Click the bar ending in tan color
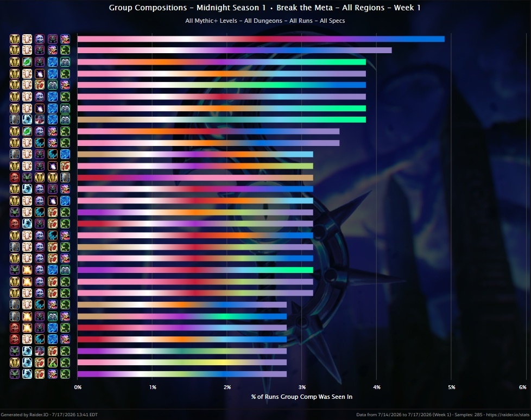531x420 pixels. coord(195,177)
